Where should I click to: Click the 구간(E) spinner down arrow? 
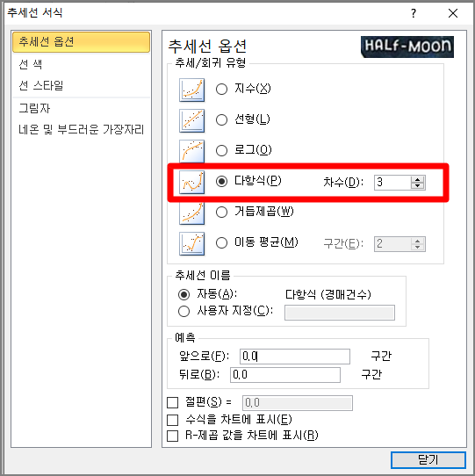(418, 248)
